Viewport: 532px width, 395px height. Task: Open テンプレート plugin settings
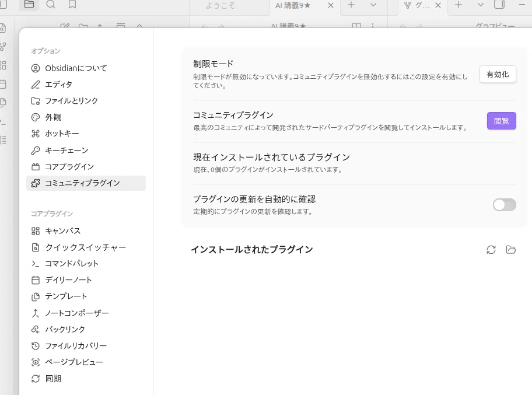click(x=86, y=296)
